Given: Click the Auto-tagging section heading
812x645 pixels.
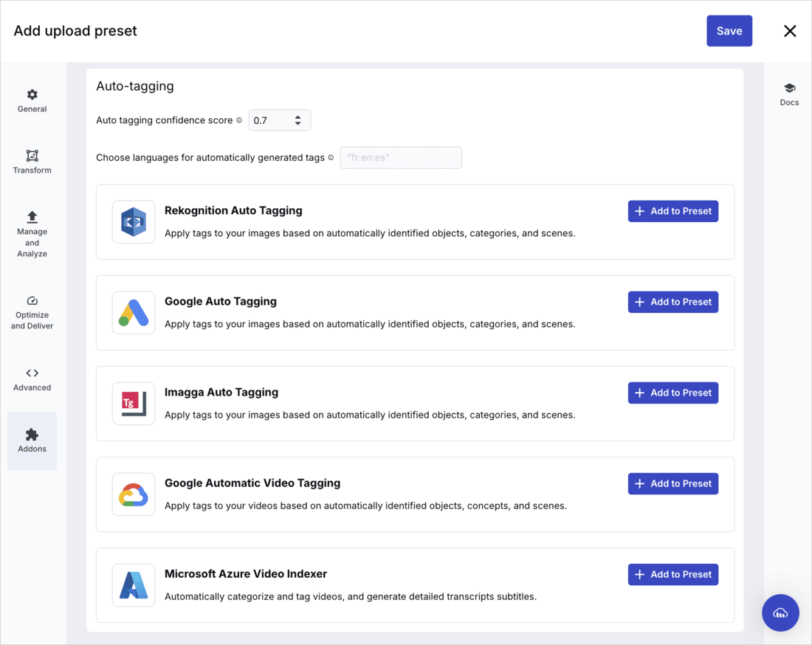Looking at the screenshot, I should click(x=135, y=86).
